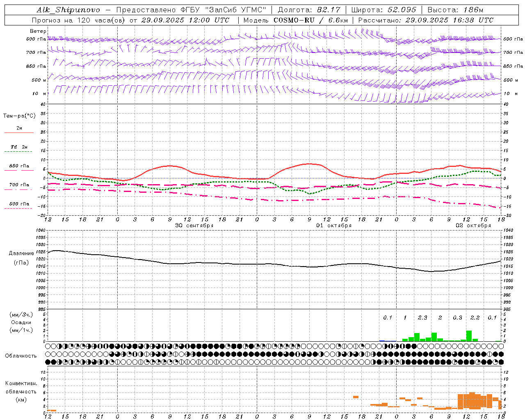This screenshot has width=525, height=420.
Task: Click the "Облачность" cloudiness label
Action: point(21,356)
